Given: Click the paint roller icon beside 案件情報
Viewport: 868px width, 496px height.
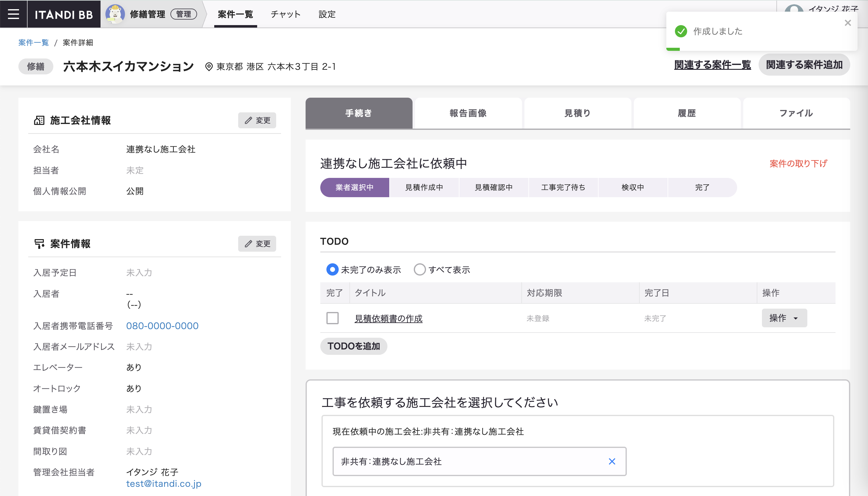Looking at the screenshot, I should point(39,244).
